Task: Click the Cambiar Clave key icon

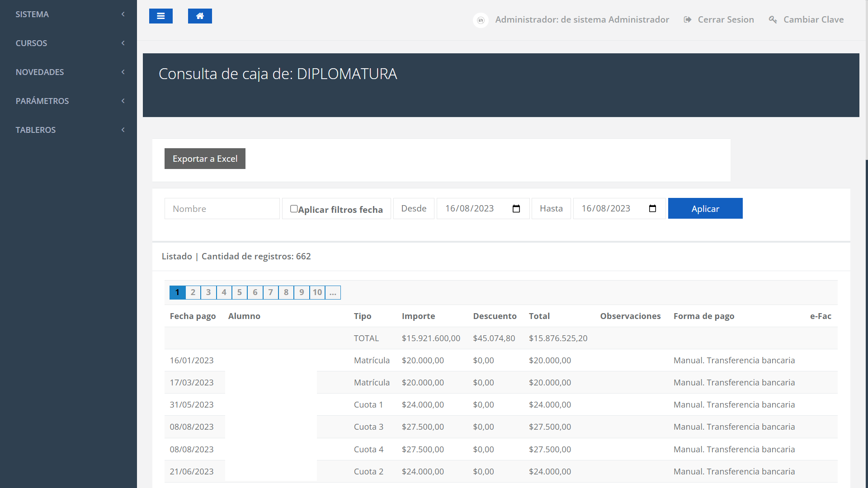Action: pyautogui.click(x=773, y=19)
